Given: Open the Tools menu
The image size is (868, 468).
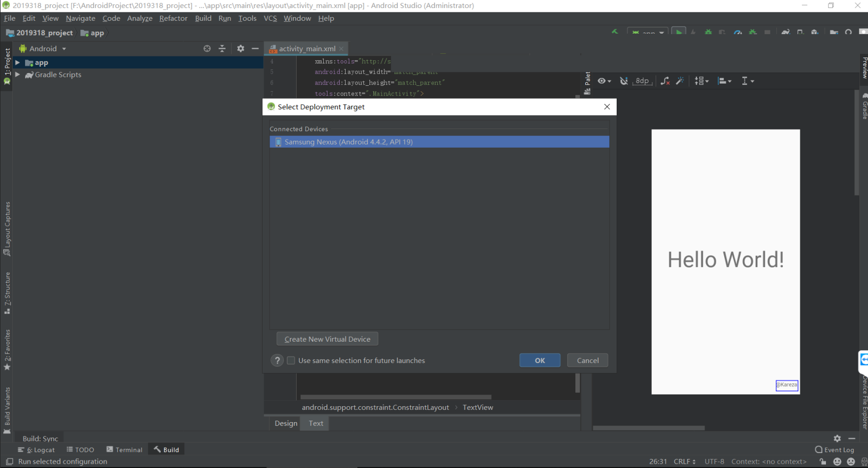Looking at the screenshot, I should [x=248, y=18].
